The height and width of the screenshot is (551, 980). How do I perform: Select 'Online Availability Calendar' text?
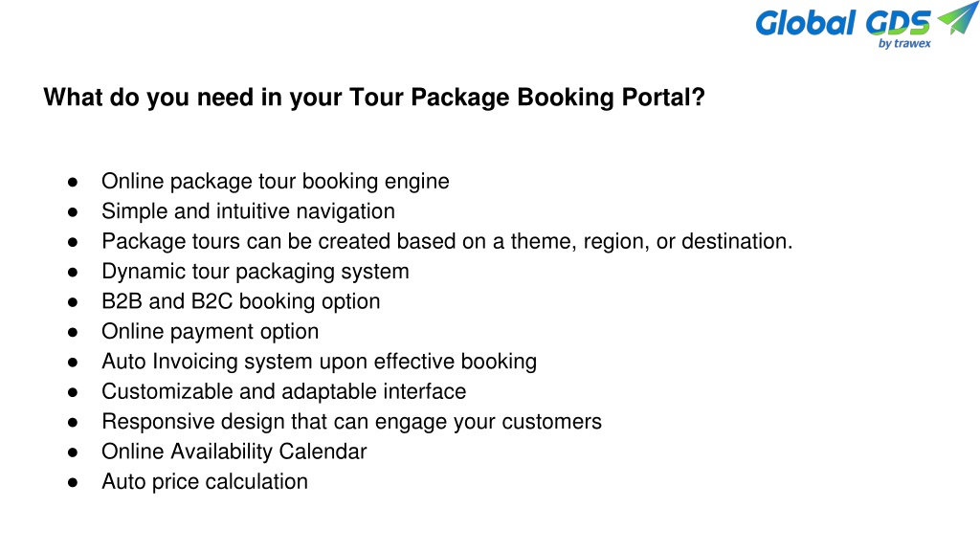tap(234, 452)
